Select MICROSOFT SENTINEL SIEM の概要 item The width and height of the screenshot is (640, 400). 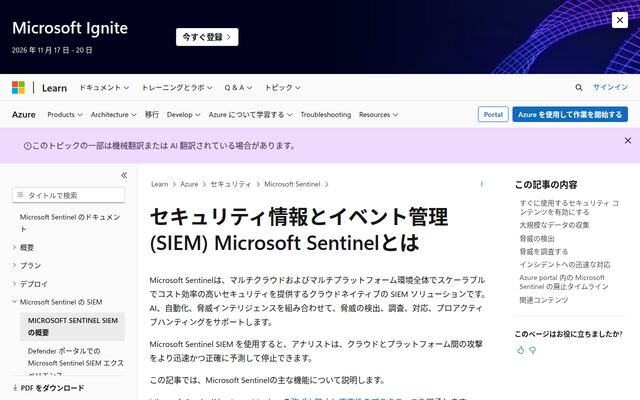(72, 327)
